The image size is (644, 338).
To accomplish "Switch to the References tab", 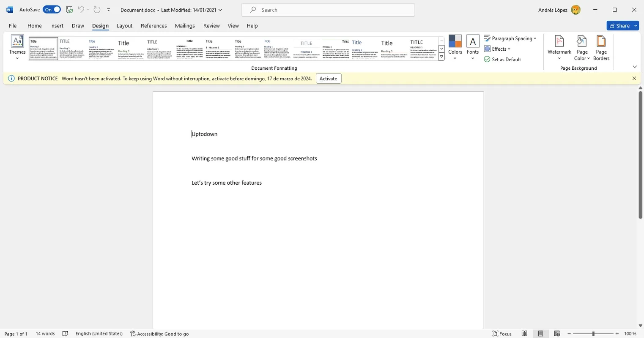I will point(153,26).
